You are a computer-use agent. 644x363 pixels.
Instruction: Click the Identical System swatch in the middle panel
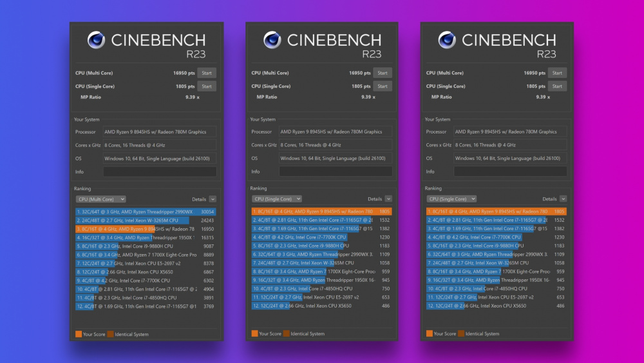[285, 334]
